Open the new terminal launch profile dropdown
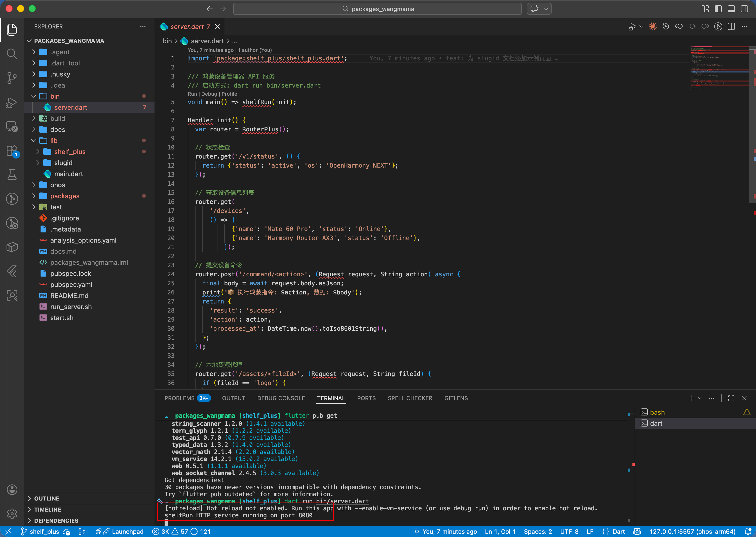 click(700, 398)
